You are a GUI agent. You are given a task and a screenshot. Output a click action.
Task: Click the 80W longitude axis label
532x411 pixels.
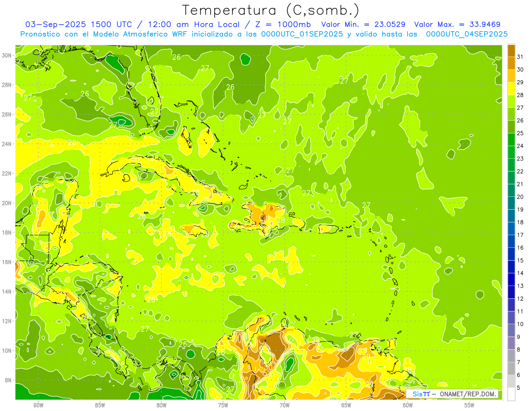point(161,405)
